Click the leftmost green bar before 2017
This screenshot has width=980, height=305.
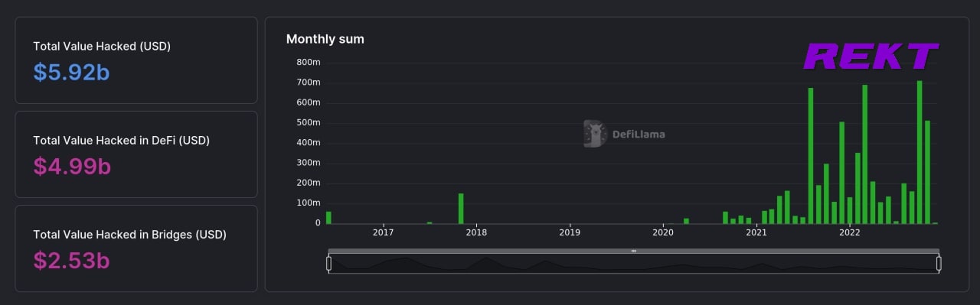328,218
